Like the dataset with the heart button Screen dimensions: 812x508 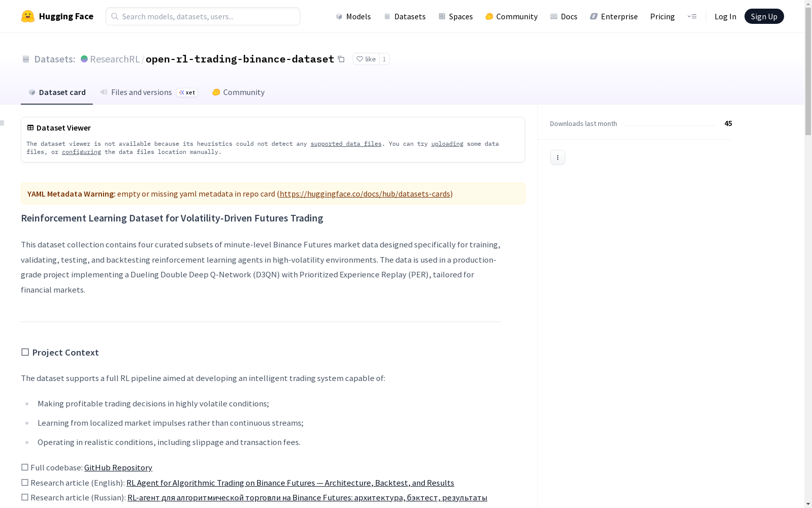(366, 59)
